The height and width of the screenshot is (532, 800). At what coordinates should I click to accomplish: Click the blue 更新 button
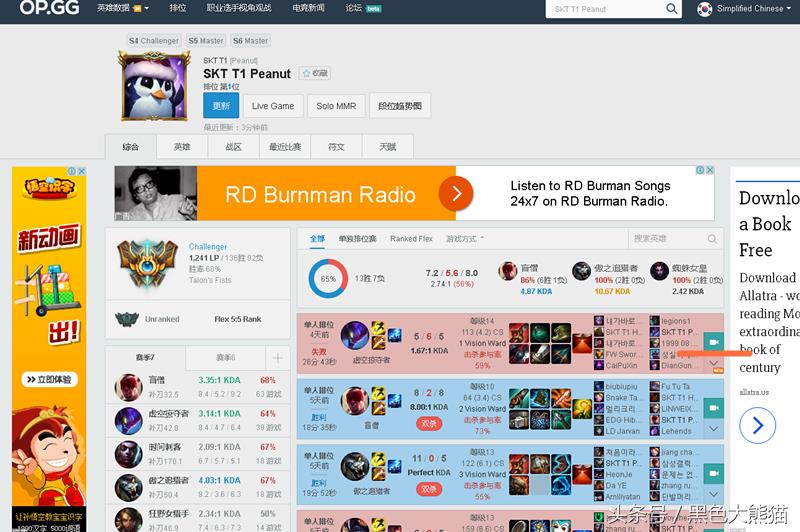pos(221,106)
